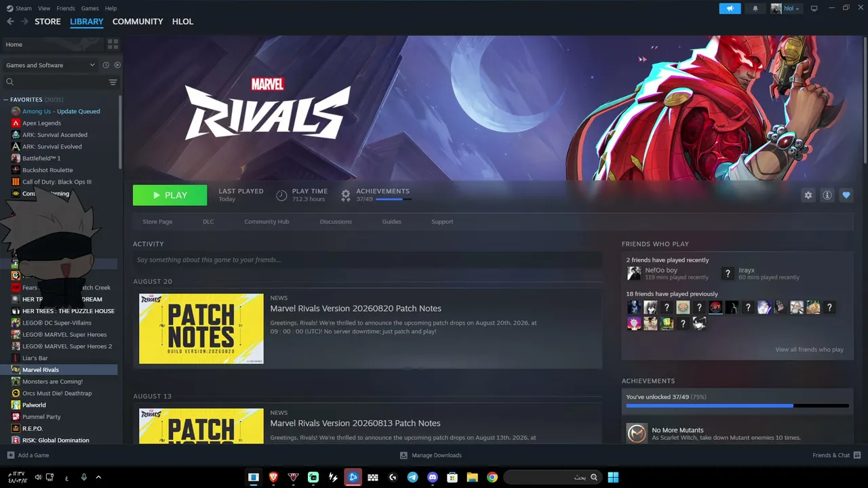Filter library to ready-to-play games
Screen dimensions: 868x488
[x=117, y=65]
